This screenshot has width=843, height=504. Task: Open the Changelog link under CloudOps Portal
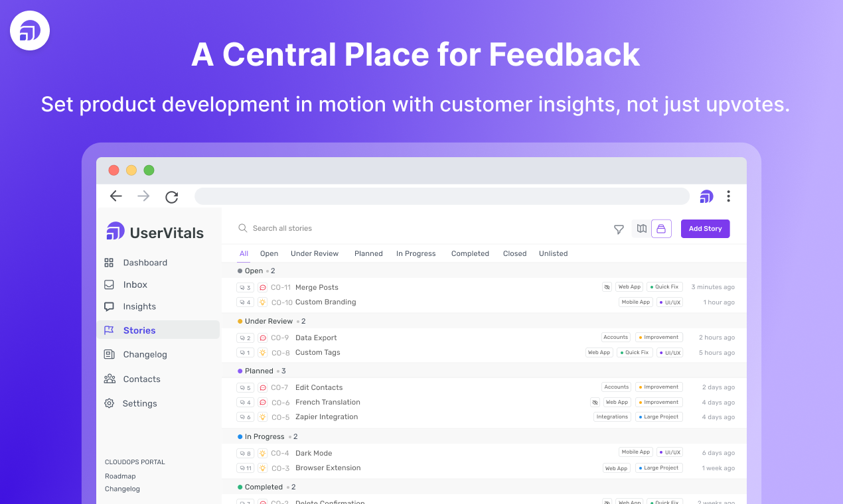(122, 489)
